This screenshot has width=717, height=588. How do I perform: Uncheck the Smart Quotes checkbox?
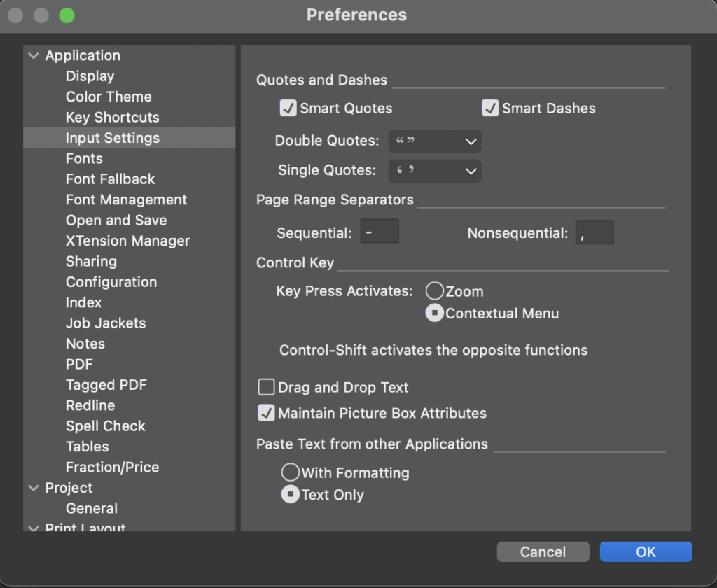[288, 108]
